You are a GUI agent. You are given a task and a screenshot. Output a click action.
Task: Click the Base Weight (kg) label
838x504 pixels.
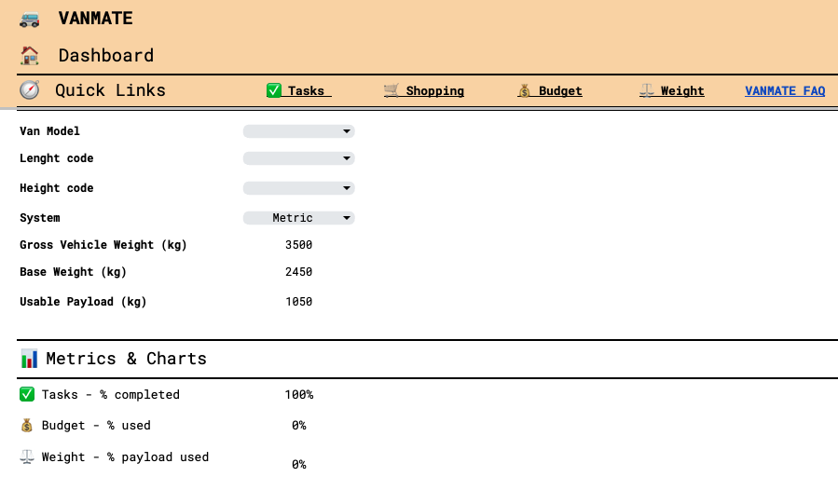74,272
